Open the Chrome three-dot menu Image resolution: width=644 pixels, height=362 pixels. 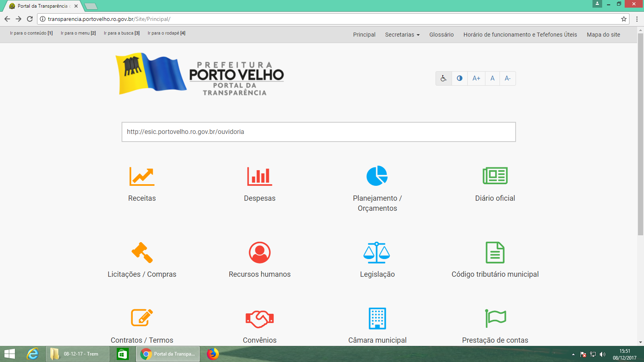click(x=637, y=19)
